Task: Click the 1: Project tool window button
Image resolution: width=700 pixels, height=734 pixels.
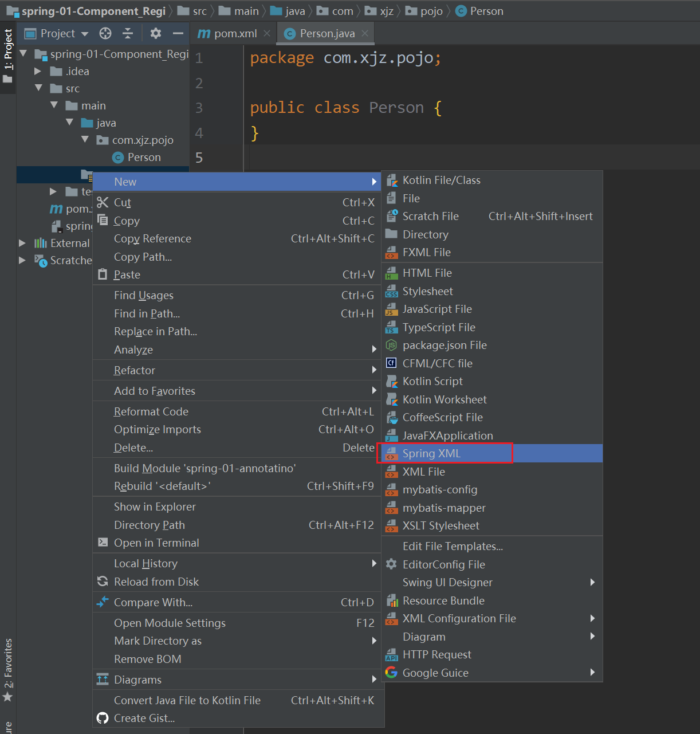Action: [x=8, y=56]
